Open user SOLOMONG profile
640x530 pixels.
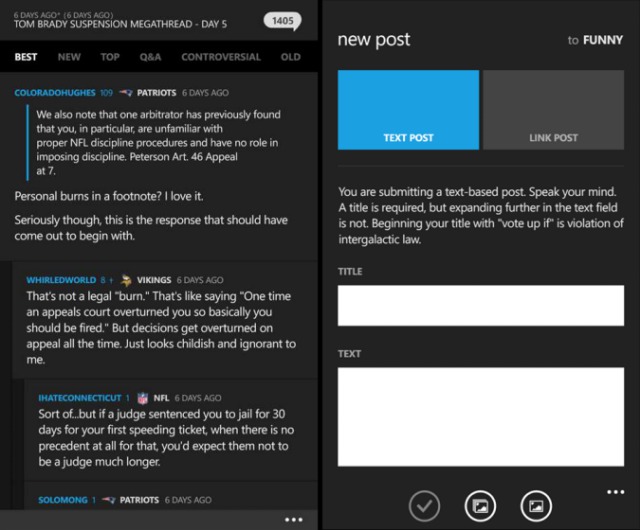coord(63,500)
